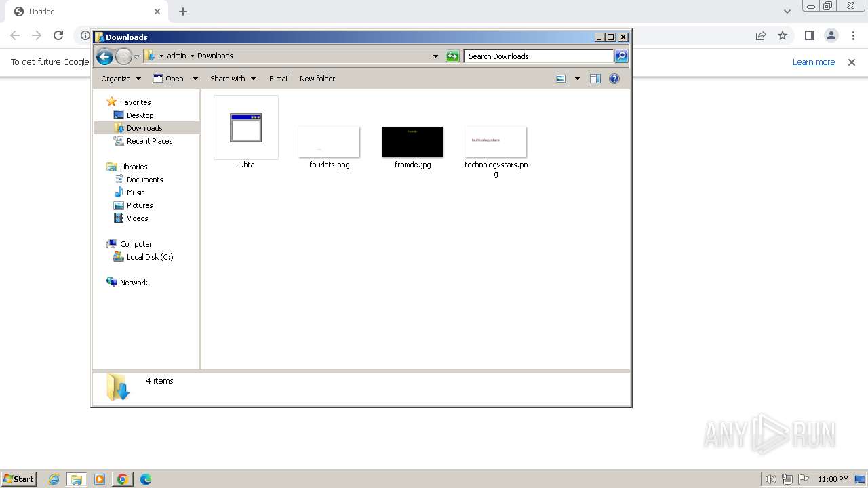Click the volume speaker tray icon
This screenshot has height=488, width=868.
click(770, 479)
